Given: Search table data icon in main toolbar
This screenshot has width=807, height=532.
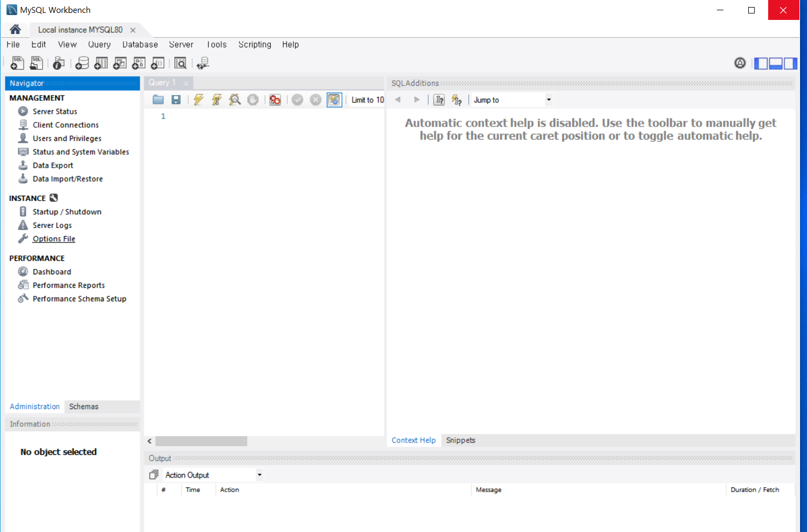Looking at the screenshot, I should click(x=180, y=63).
